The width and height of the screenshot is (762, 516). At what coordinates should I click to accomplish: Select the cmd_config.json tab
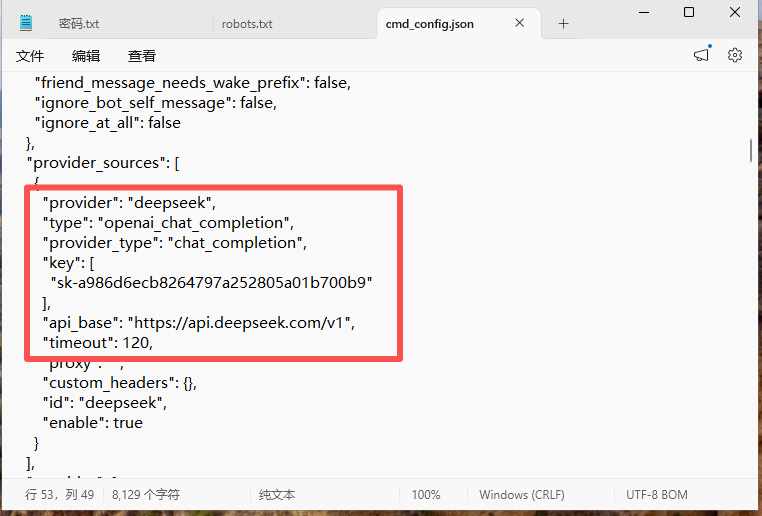coord(430,24)
